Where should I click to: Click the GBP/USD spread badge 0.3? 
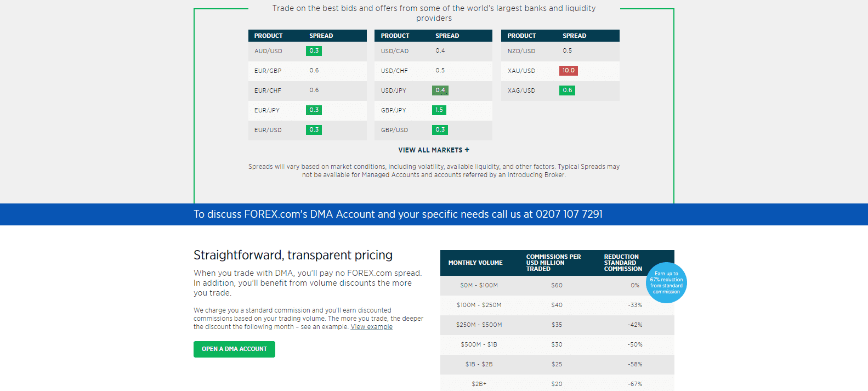pos(440,130)
